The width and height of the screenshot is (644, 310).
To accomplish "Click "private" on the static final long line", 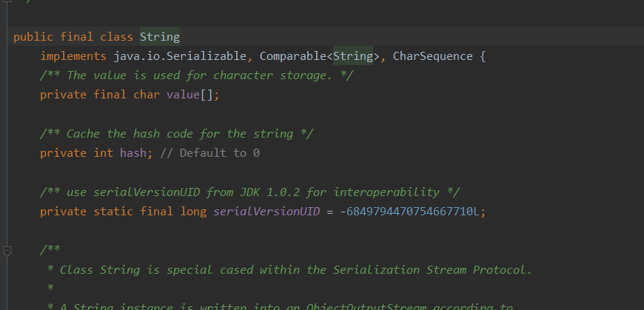I will pos(63,212).
